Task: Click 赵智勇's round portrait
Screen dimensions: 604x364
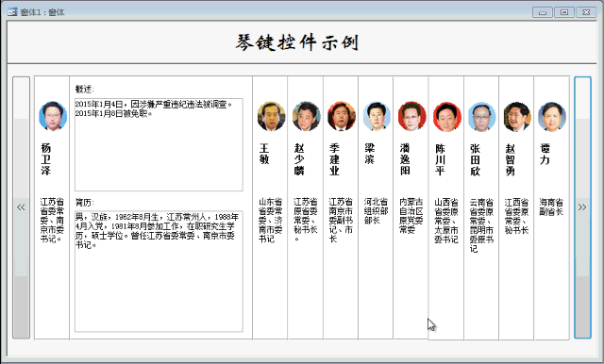Action: [517, 116]
